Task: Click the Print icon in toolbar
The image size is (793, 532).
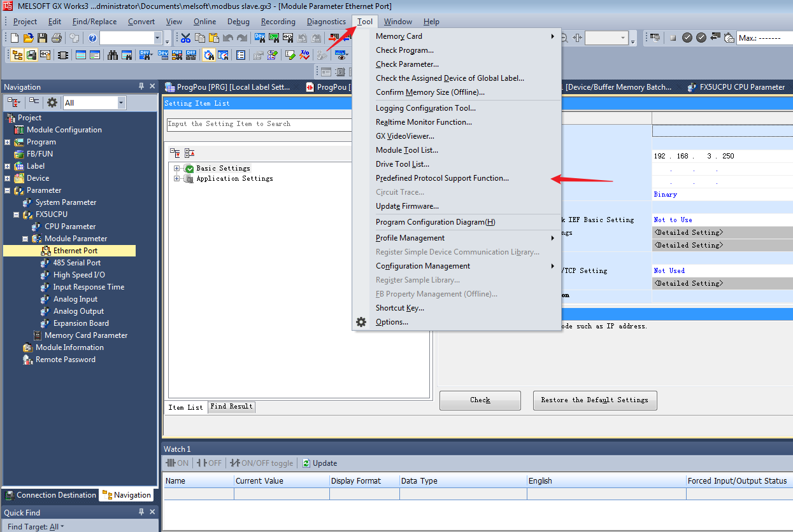Action: point(56,38)
